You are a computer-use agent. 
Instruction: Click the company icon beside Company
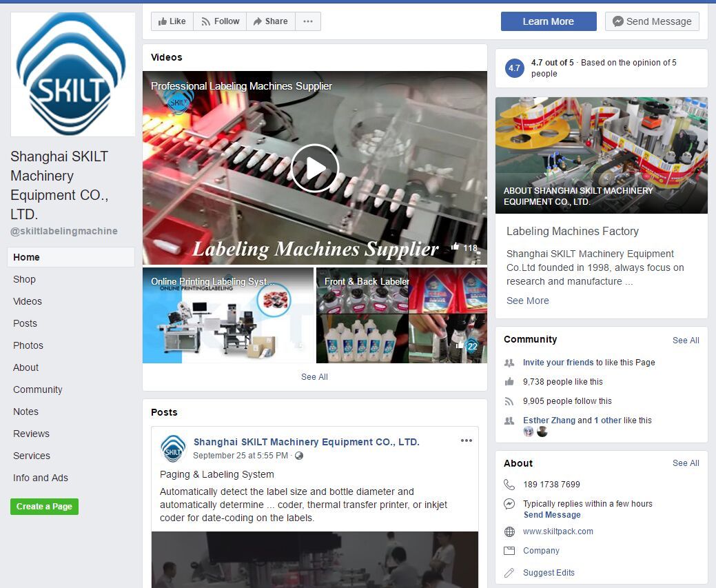click(x=509, y=551)
